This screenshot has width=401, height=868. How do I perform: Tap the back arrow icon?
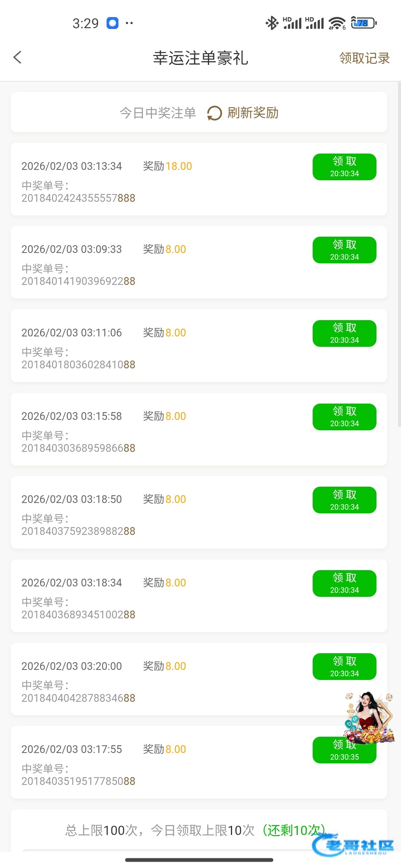[x=17, y=57]
